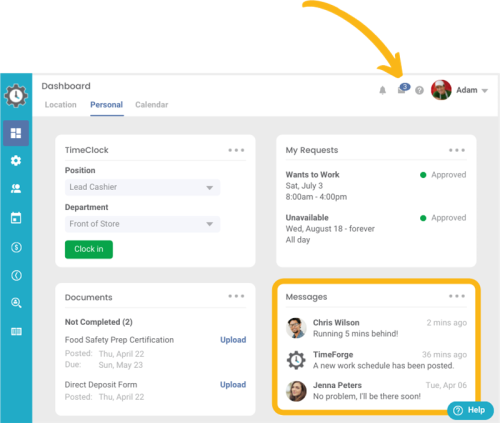This screenshot has height=423, width=500.
Task: Open the Messages card three-dot menu
Action: point(457,296)
